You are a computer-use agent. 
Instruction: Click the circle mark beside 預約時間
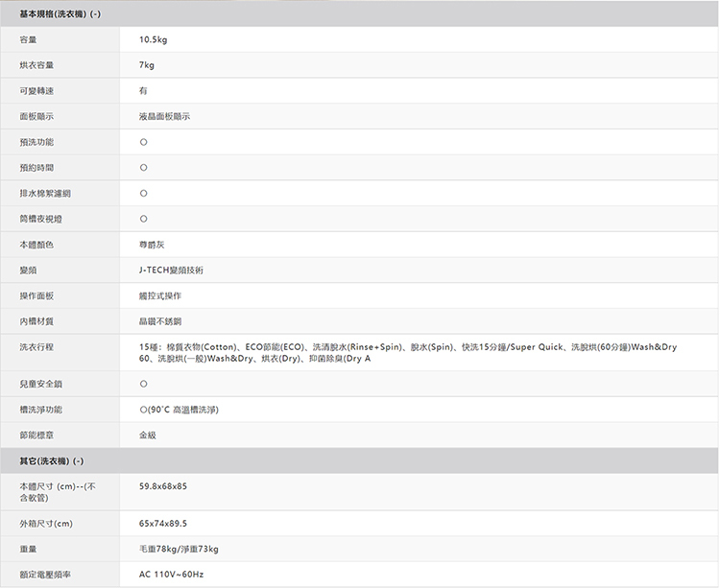(143, 168)
